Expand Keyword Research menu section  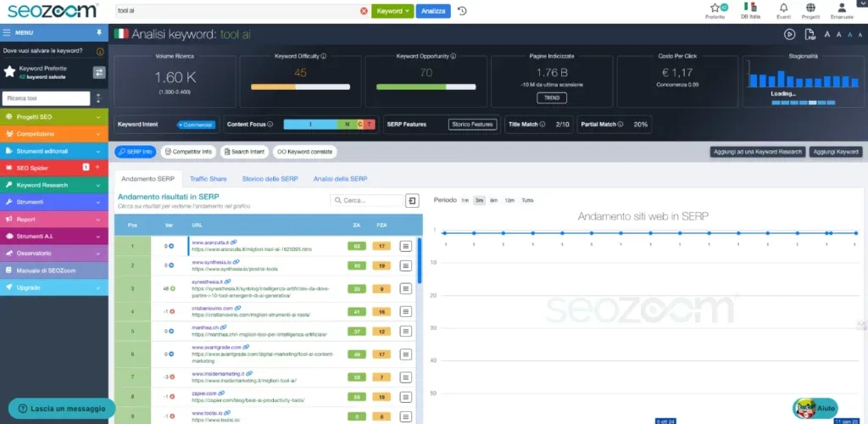point(54,185)
